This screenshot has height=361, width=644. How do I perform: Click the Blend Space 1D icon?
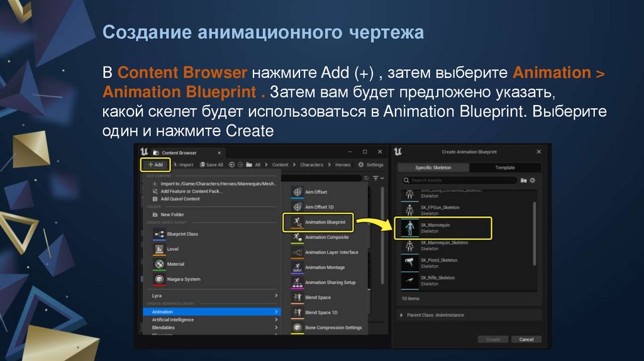pos(297,313)
